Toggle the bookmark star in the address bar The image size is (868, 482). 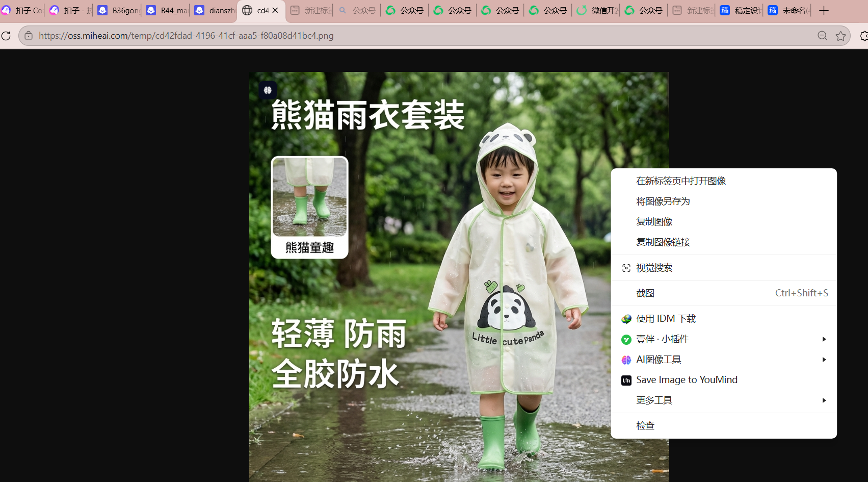coord(841,36)
